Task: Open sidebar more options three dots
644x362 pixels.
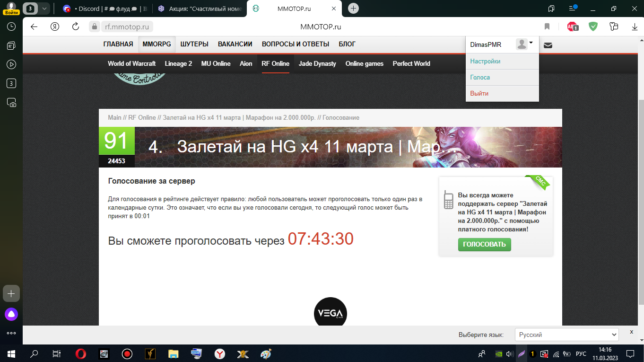Action: (11, 333)
